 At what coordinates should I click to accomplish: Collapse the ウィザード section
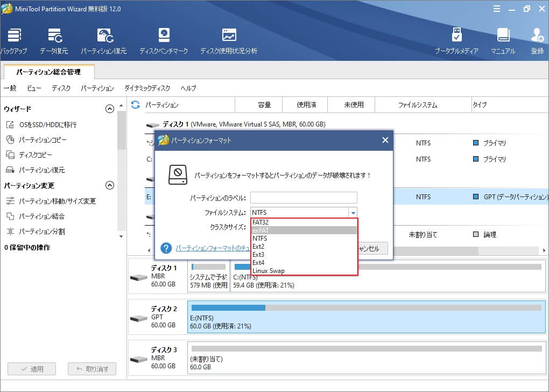[x=110, y=108]
